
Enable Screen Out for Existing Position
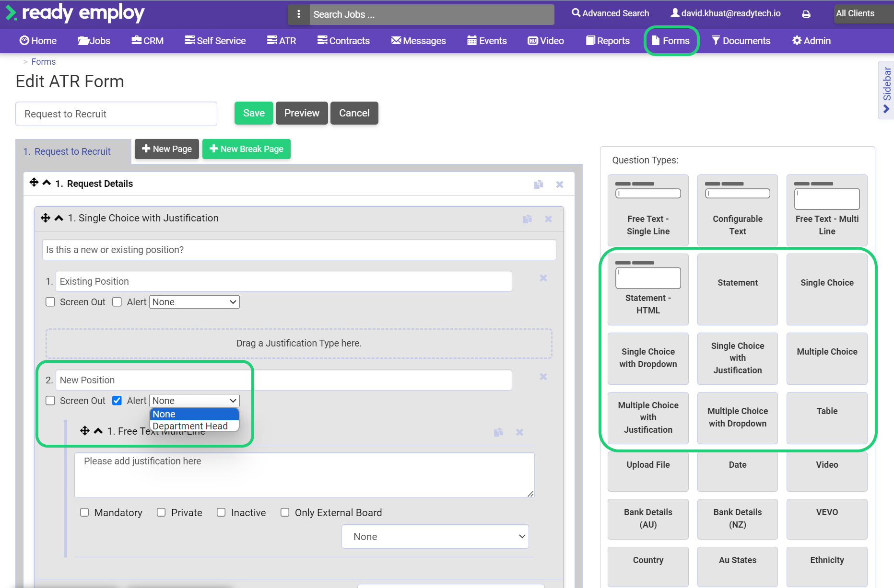[50, 301]
